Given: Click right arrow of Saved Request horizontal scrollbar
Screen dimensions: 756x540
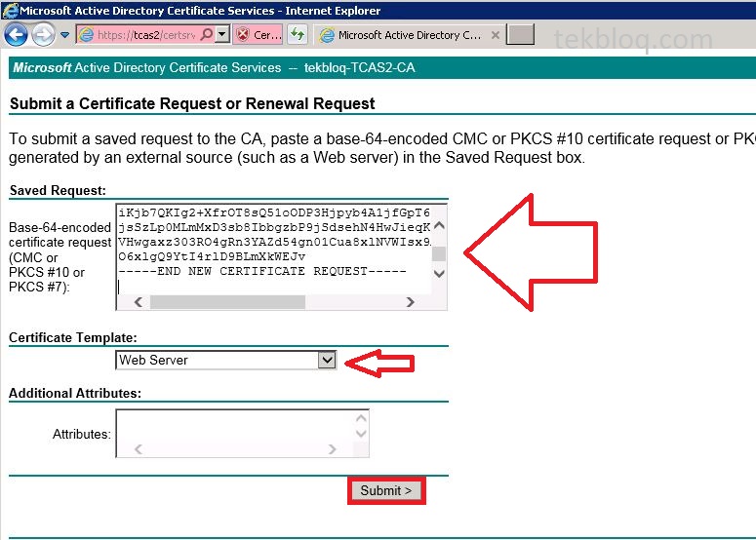Looking at the screenshot, I should coord(411,302).
